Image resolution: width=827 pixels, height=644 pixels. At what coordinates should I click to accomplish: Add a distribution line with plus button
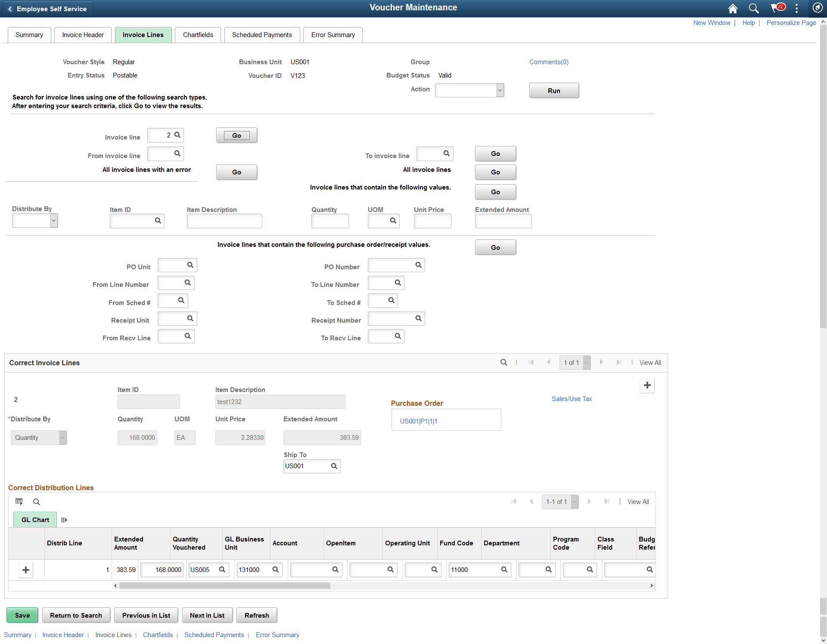(x=26, y=570)
